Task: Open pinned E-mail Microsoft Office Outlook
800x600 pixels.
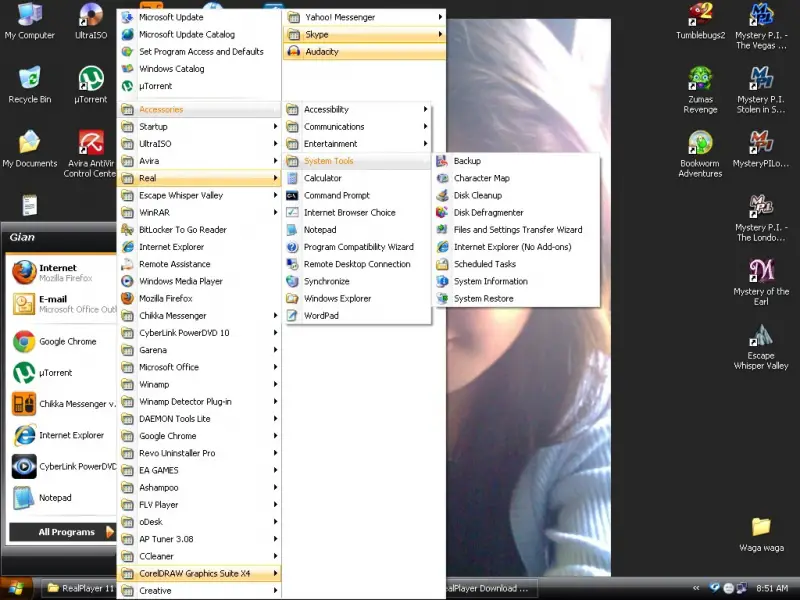Action: click(x=63, y=304)
